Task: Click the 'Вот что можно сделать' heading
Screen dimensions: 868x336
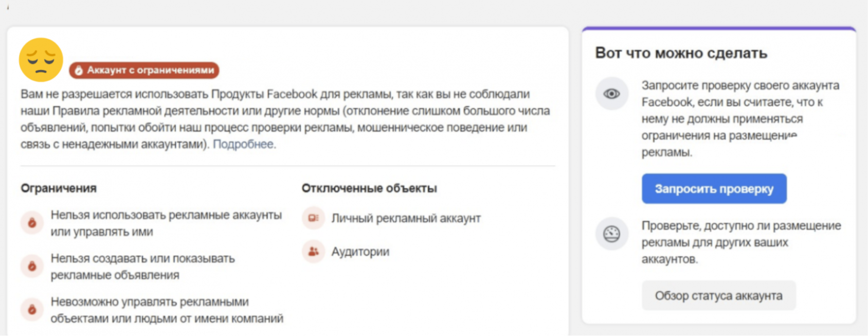Action: click(x=681, y=53)
